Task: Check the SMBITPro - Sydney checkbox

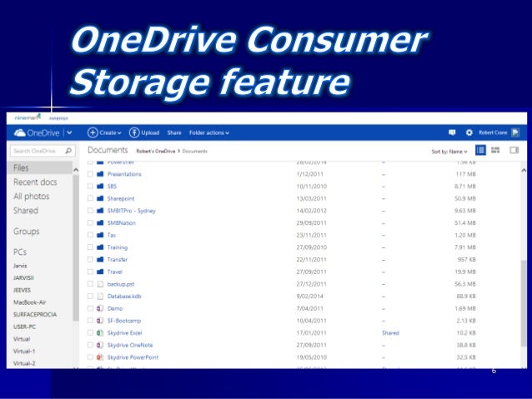Action: point(90,211)
